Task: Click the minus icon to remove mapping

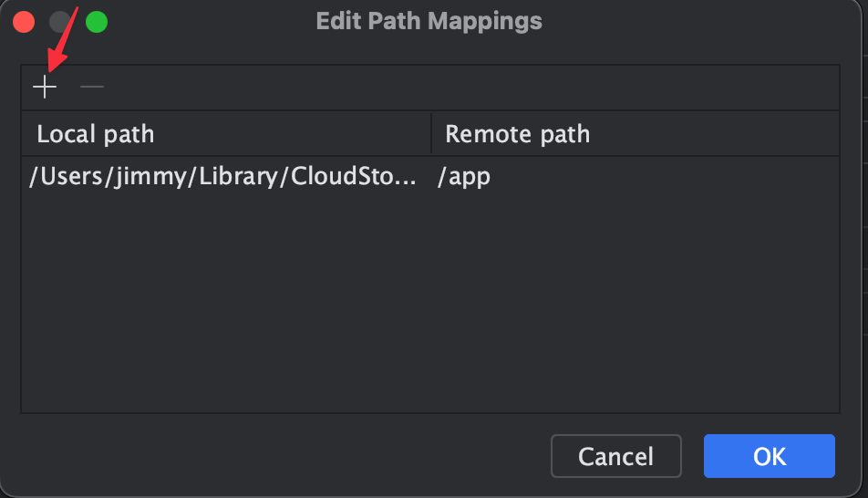Action: (x=92, y=88)
